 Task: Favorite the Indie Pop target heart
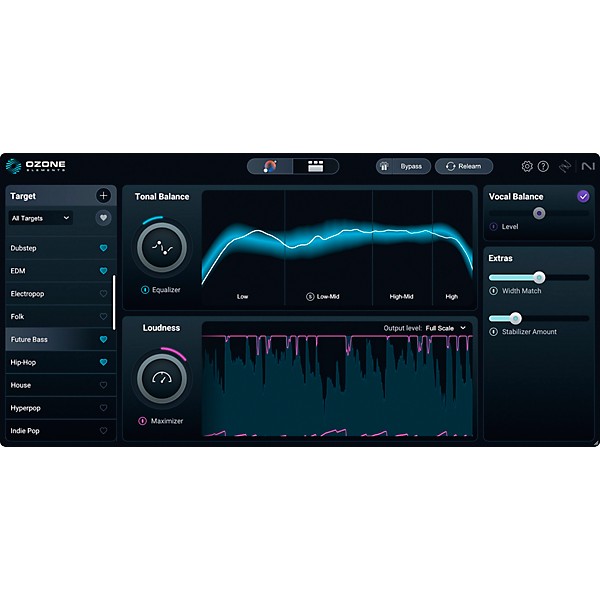coord(103,430)
